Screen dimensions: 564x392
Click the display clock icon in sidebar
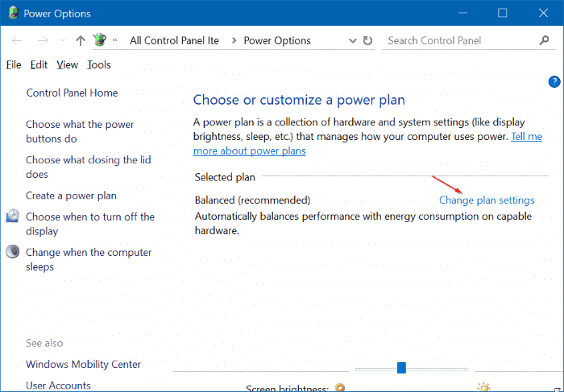pos(13,216)
